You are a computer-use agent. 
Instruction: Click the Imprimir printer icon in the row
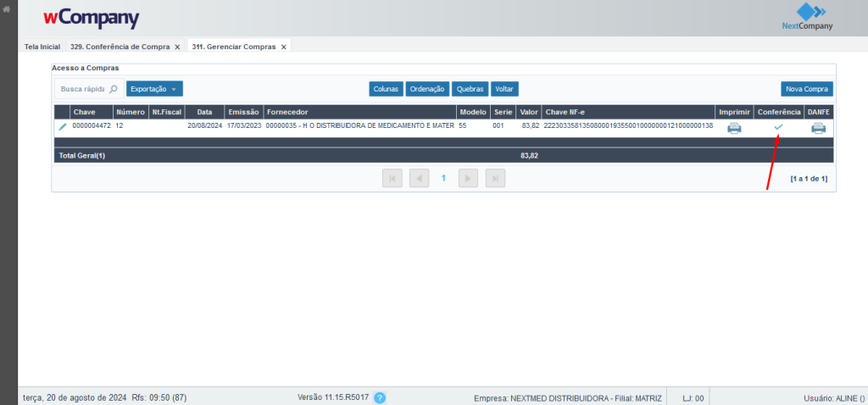(734, 127)
